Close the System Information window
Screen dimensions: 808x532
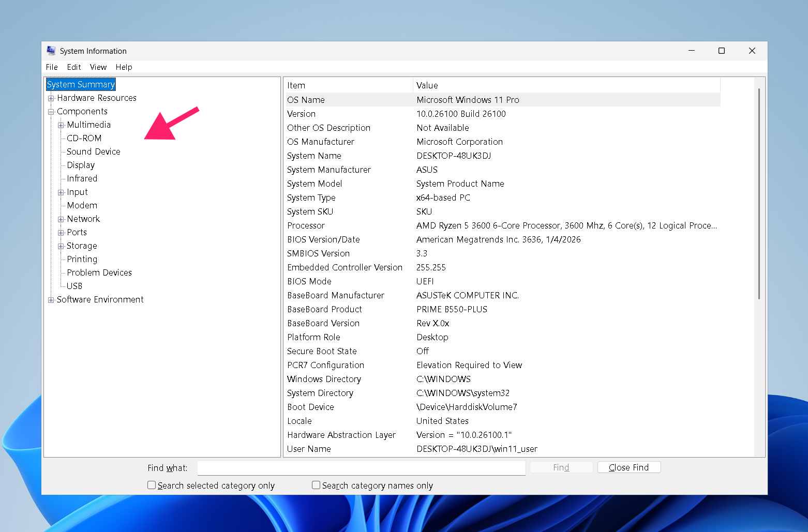coord(752,51)
